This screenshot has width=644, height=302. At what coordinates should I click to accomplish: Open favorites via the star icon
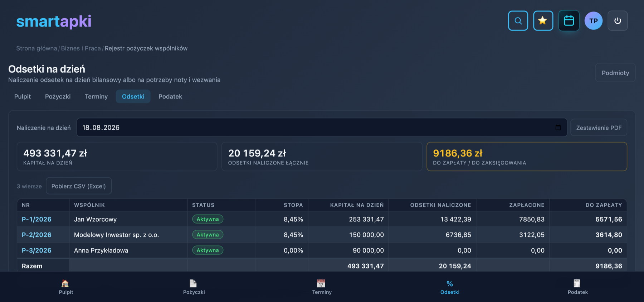[x=543, y=21]
